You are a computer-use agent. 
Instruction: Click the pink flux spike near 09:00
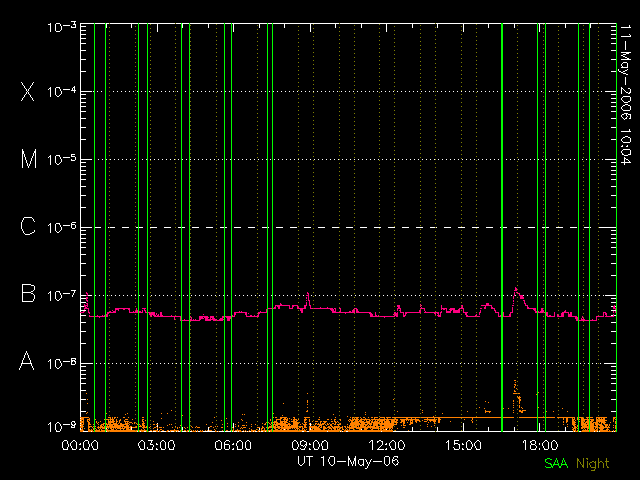point(308,299)
